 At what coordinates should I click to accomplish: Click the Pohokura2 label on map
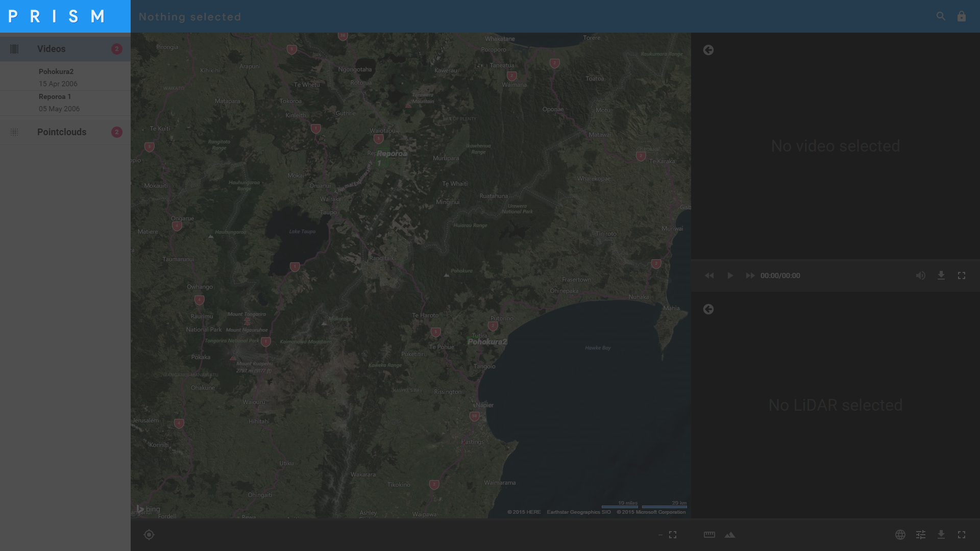487,342
